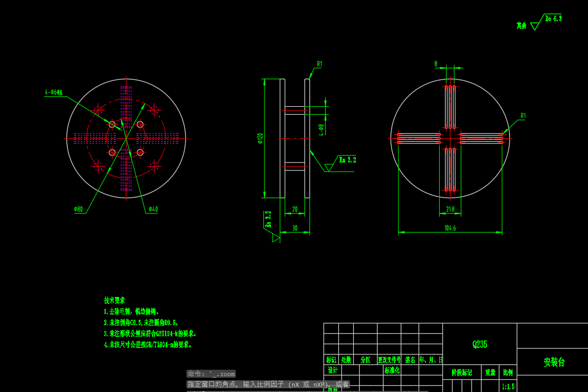Select requirement line mentioning GB/T1804-m
Screen dimensions: 588x392
tap(147, 344)
